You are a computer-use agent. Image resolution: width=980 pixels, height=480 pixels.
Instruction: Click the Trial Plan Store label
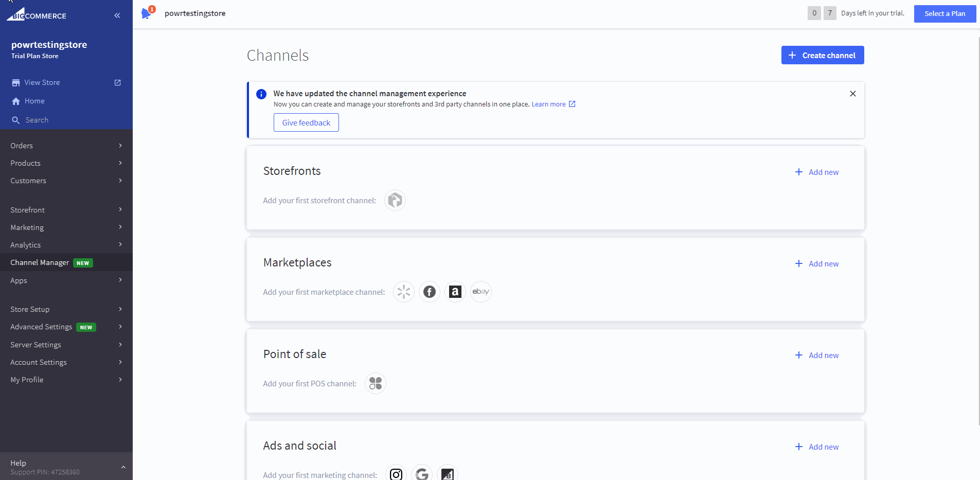tap(35, 56)
